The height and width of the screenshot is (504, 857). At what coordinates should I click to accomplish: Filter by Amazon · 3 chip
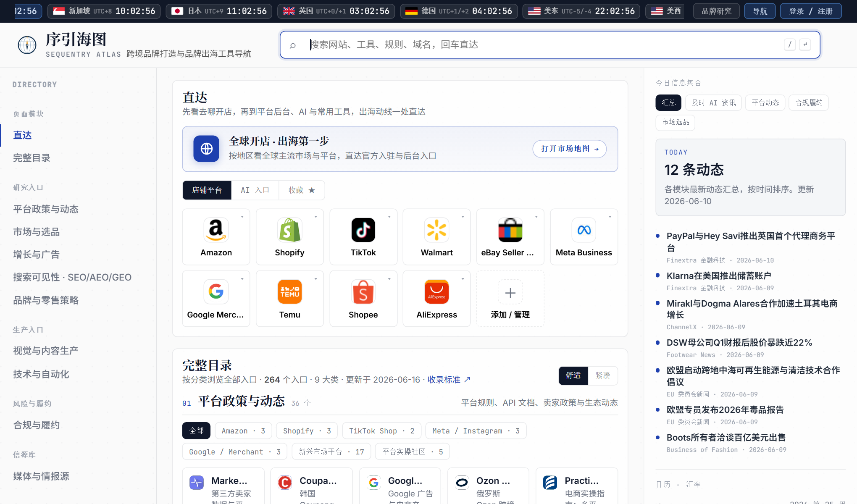243,430
